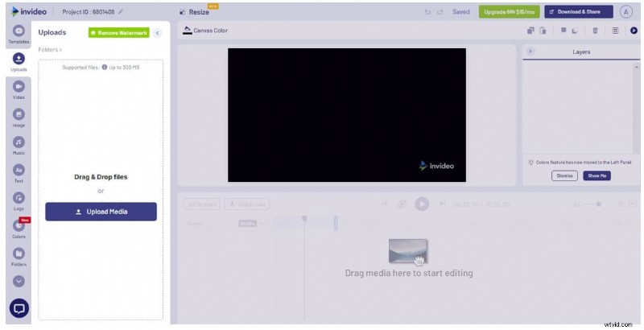Edit the project ID with pencil icon
The width and height of the screenshot is (644, 330).
coord(121,12)
